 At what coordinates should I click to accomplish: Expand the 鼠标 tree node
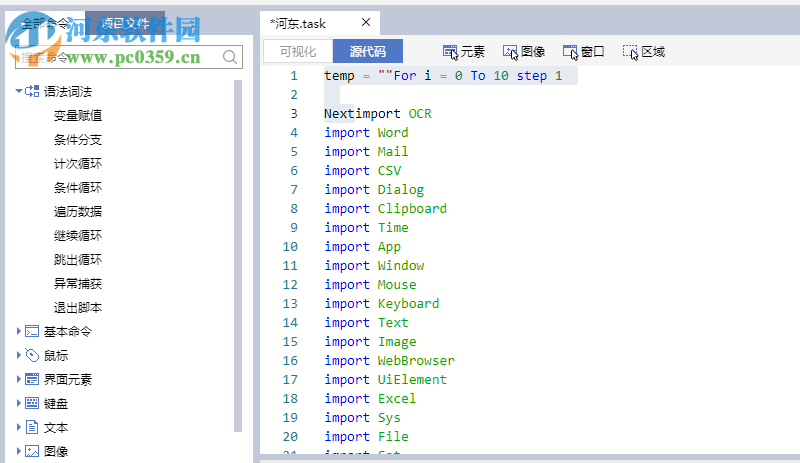[x=19, y=355]
